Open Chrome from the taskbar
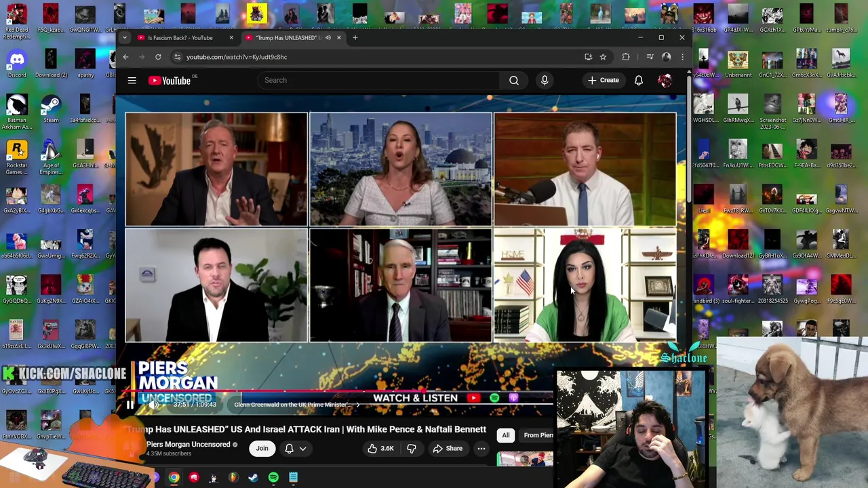The image size is (868, 488). point(174,478)
